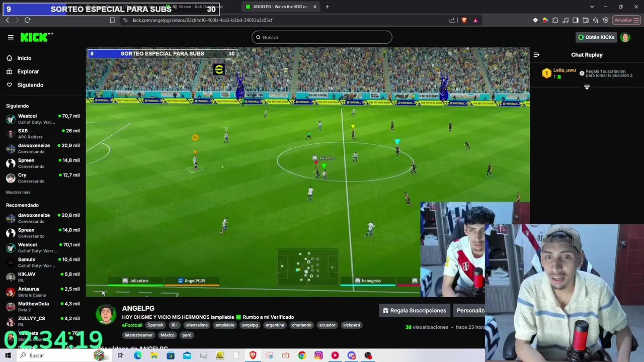644x362 pixels.
Task: Select the alianzalima tag
Action: tap(197, 325)
